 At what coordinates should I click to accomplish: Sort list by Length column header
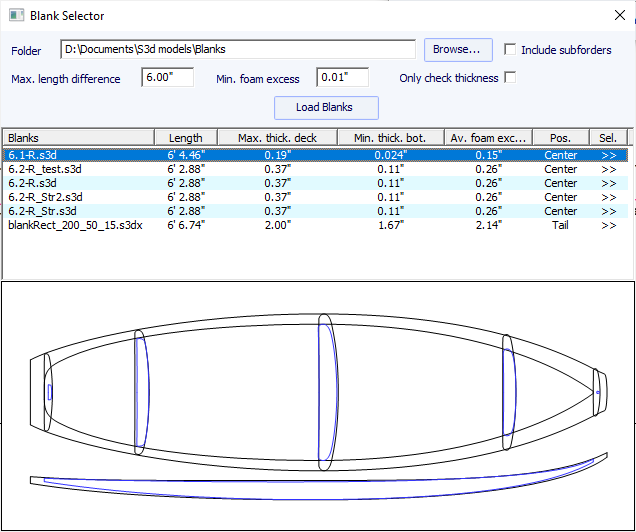[185, 138]
